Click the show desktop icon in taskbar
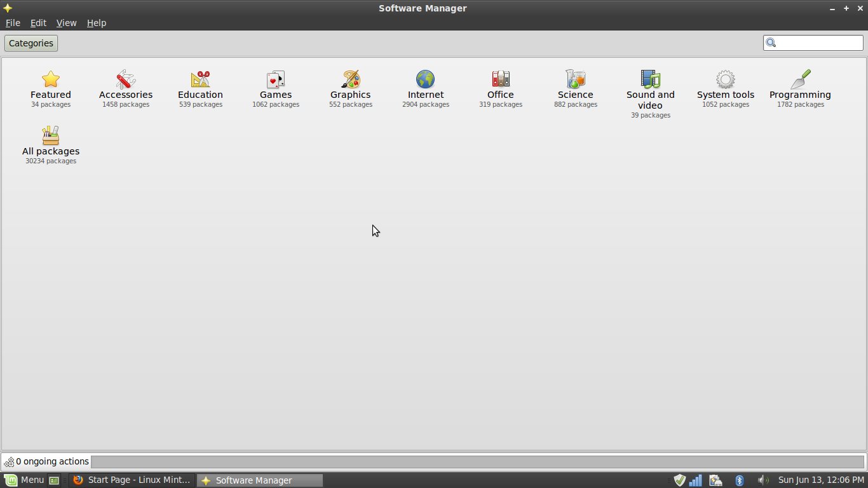 click(x=55, y=480)
